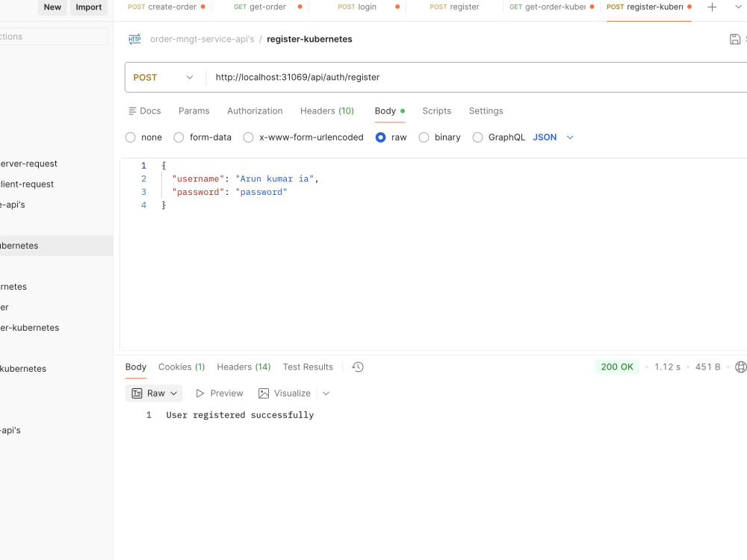Click the password line in body editor
The image size is (747, 560).
coord(229,193)
